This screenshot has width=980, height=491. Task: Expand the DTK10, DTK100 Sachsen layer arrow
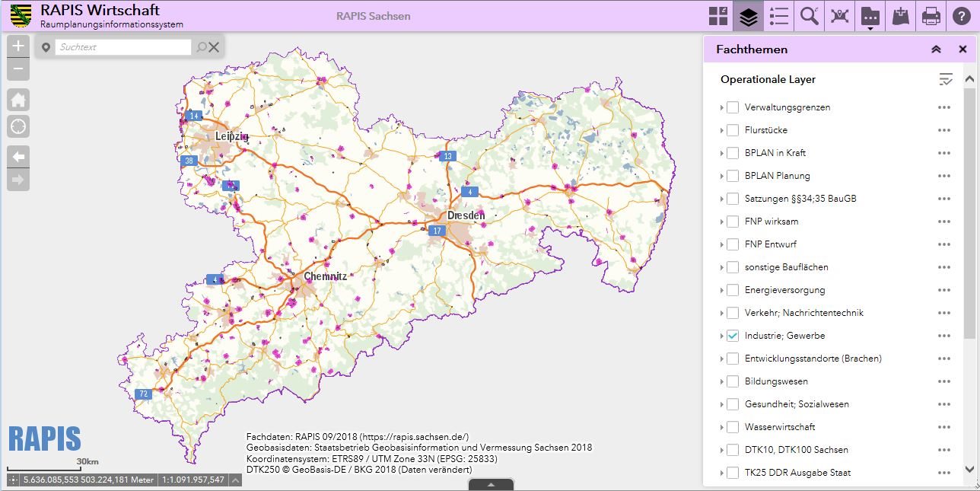tap(721, 450)
